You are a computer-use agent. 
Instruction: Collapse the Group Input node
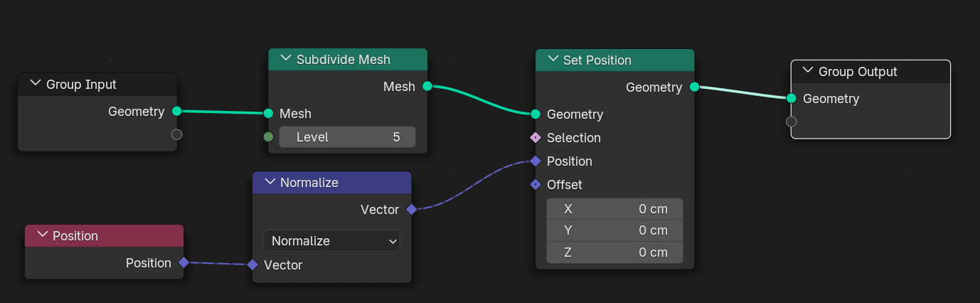[36, 84]
